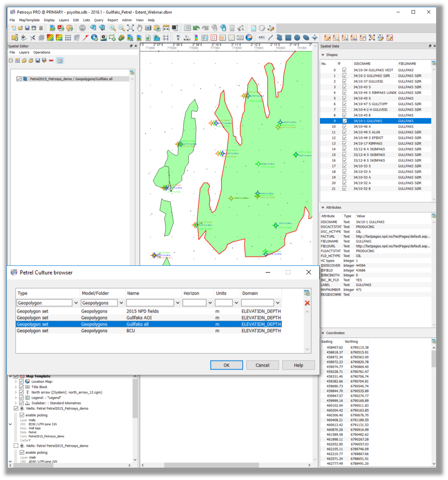The height and width of the screenshot is (480, 448).
Task: Click OK in Petrel Culture browser
Action: pyautogui.click(x=226, y=365)
